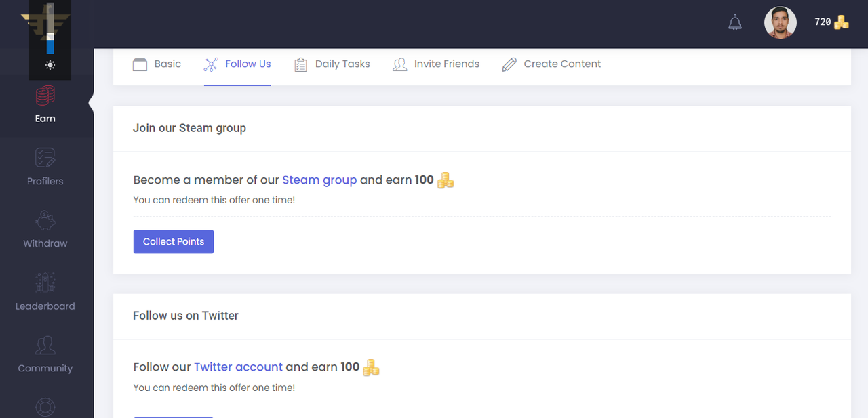Select Earn label in sidebar
Screen dimensions: 868x418
click(x=45, y=119)
